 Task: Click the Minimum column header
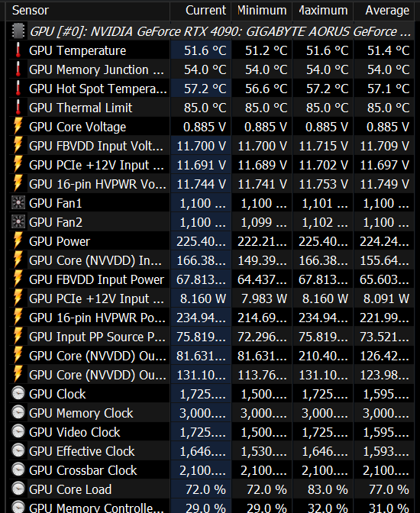click(x=262, y=11)
